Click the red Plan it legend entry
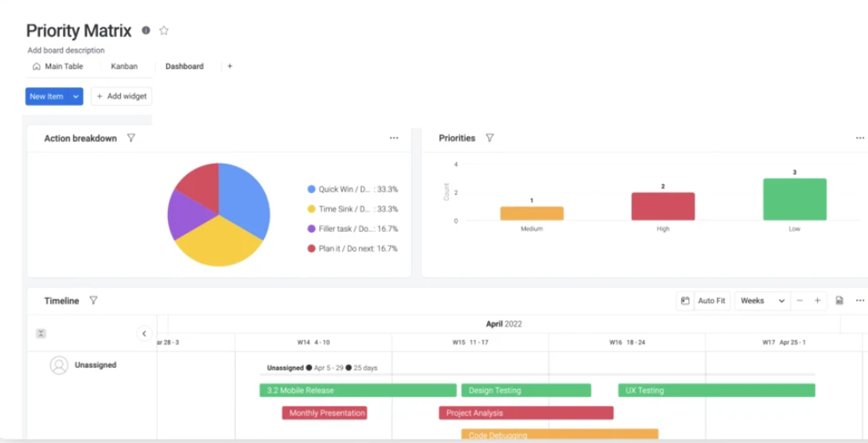The image size is (868, 443). [x=352, y=249]
